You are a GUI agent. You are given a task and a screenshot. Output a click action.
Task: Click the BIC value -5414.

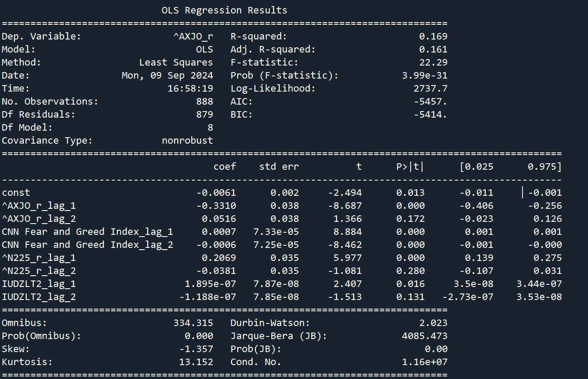point(431,115)
